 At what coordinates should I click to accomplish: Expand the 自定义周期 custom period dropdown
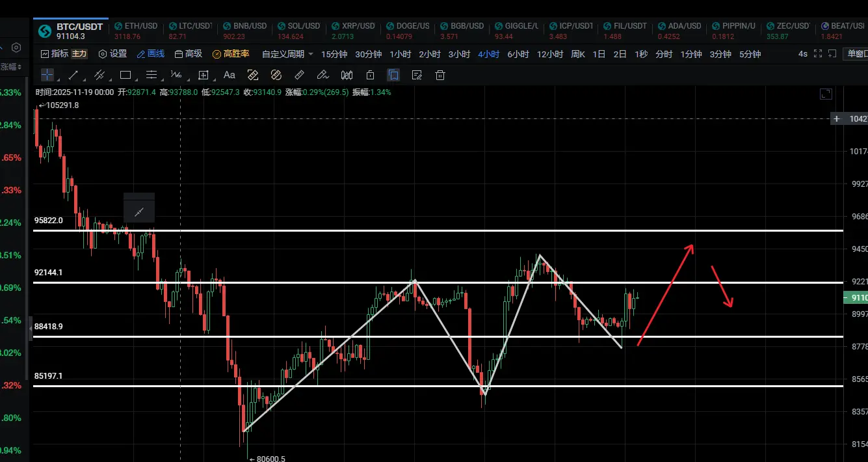click(287, 54)
